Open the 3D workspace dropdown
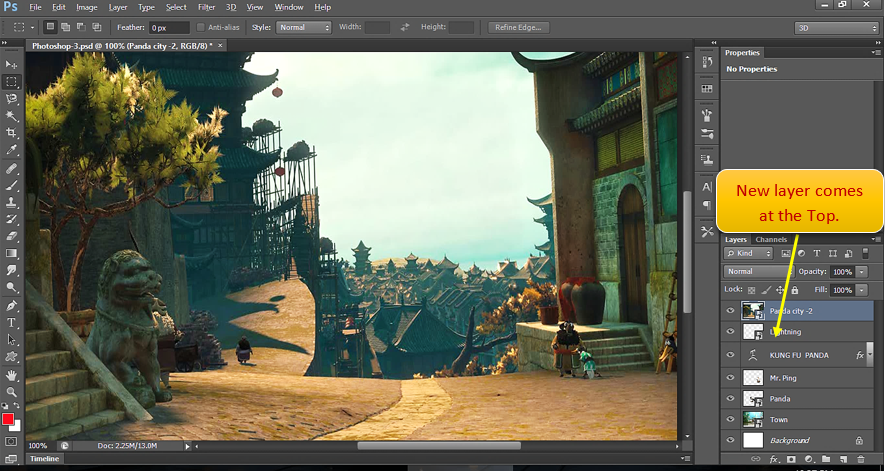Image resolution: width=885 pixels, height=471 pixels. [836, 28]
